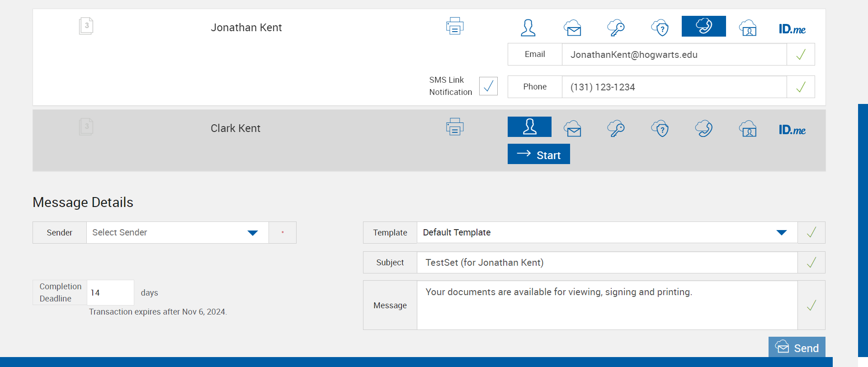Click document count icon beside Jonathan Kent
The height and width of the screenshot is (367, 868).
86,26
